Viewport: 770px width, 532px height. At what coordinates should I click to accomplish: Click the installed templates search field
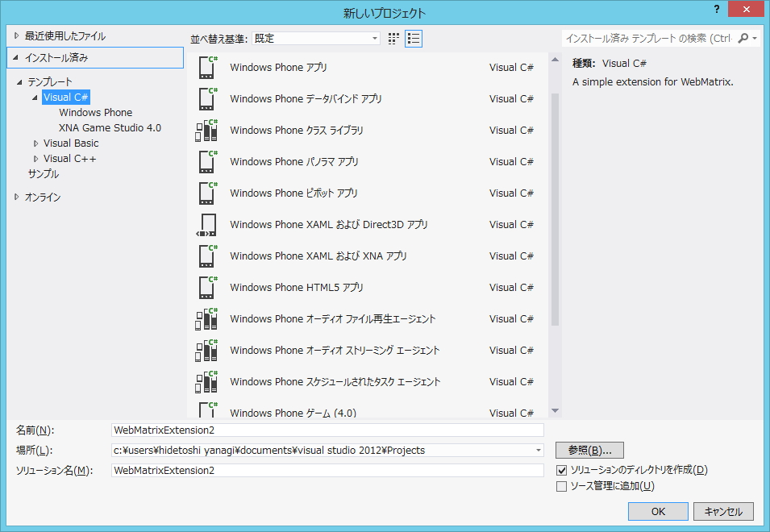point(648,38)
